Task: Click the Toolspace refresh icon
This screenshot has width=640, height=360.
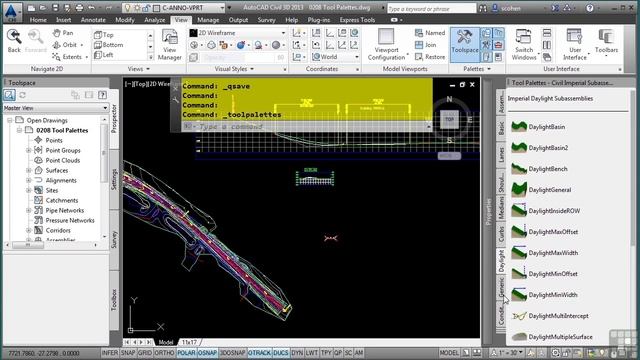Action: click(22, 95)
